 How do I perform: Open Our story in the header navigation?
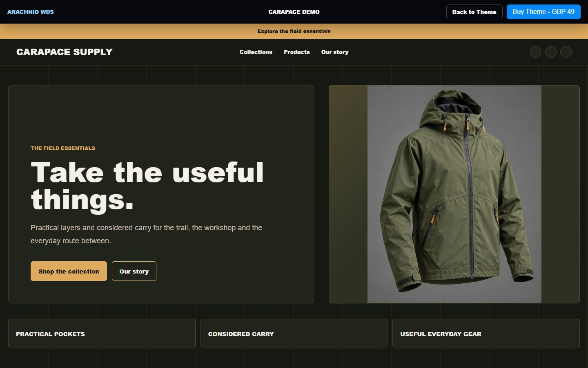335,52
